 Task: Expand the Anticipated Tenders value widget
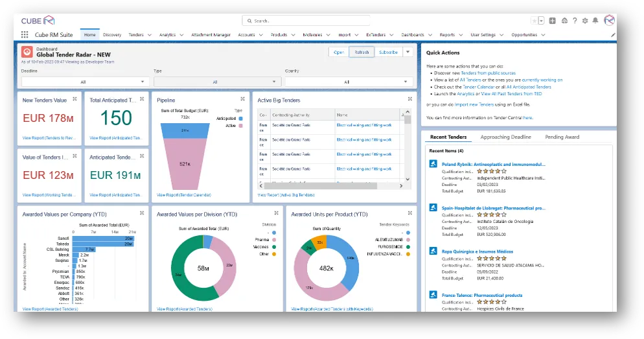[142, 156]
